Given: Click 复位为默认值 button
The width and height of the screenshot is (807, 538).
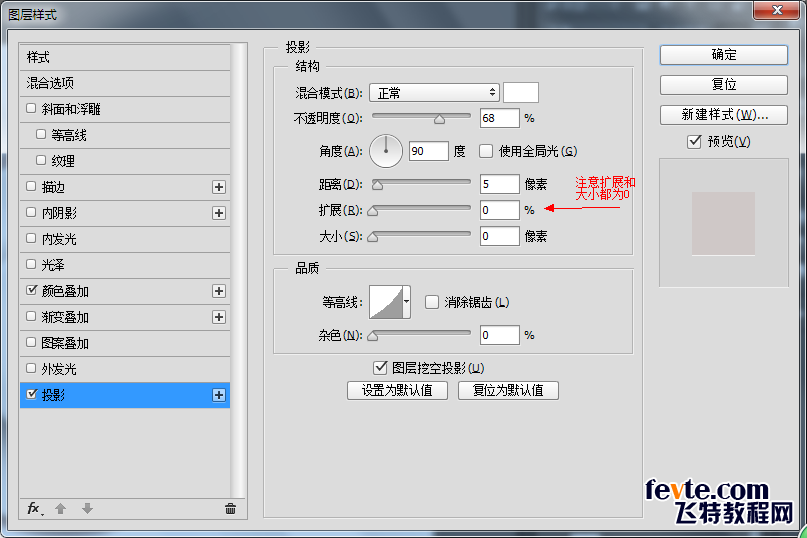Looking at the screenshot, I should (508, 390).
